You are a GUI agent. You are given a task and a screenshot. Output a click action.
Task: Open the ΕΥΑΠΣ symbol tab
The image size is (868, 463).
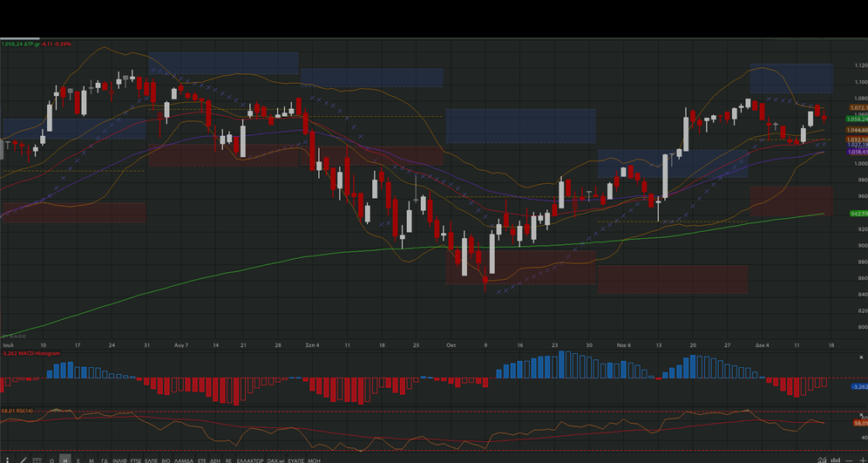296,460
